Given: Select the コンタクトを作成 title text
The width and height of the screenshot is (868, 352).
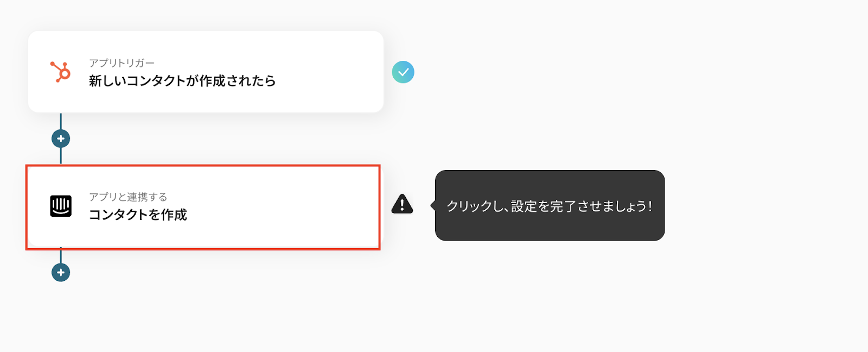Looking at the screenshot, I should pos(138,215).
